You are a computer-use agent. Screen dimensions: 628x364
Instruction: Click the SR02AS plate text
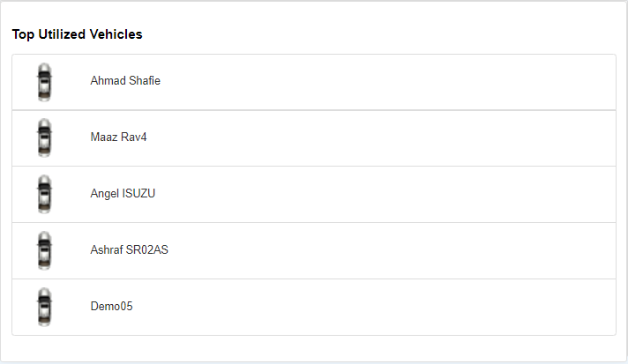[147, 250]
